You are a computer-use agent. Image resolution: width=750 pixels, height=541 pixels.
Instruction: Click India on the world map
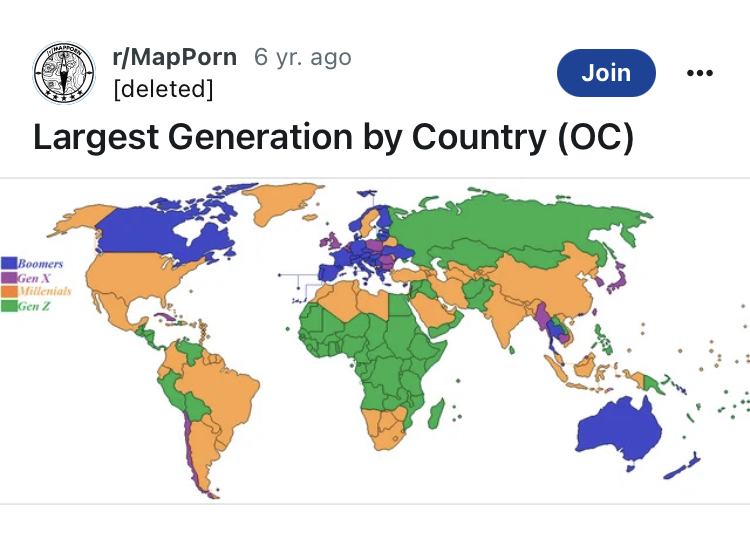point(502,313)
